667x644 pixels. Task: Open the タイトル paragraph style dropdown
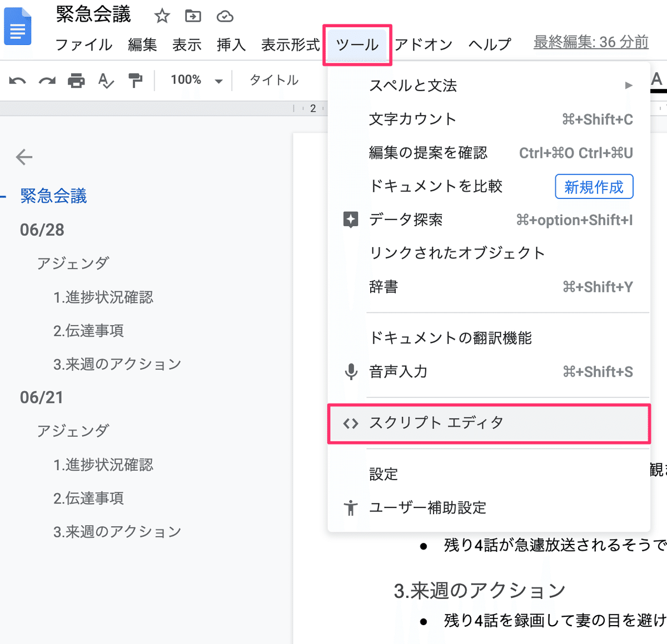273,80
